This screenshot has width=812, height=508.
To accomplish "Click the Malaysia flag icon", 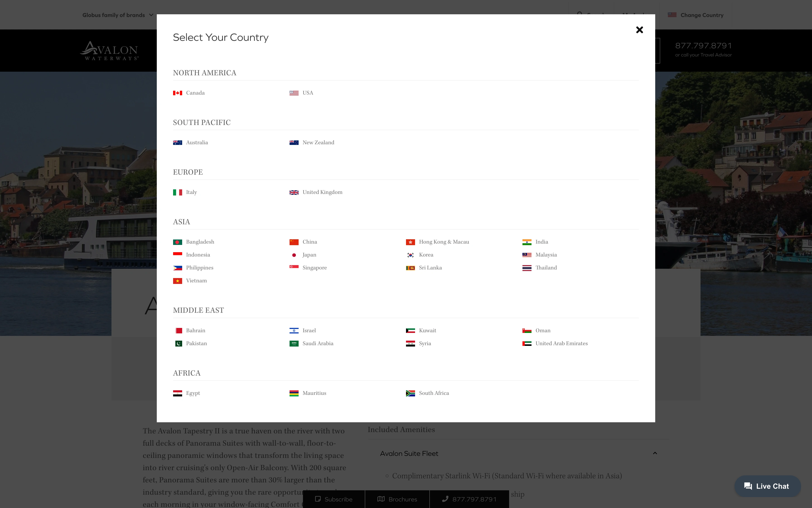I will pos(527,255).
